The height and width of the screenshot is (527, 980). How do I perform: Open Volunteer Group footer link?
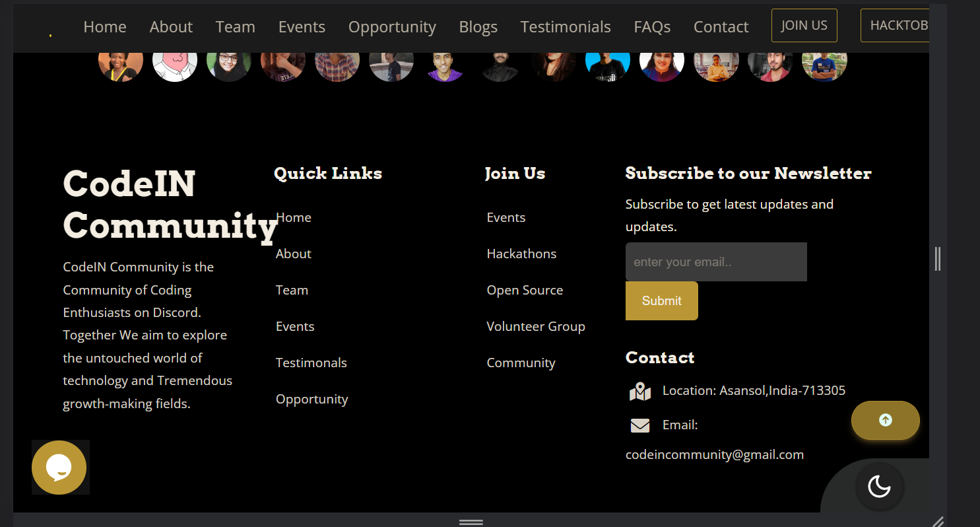coord(536,326)
